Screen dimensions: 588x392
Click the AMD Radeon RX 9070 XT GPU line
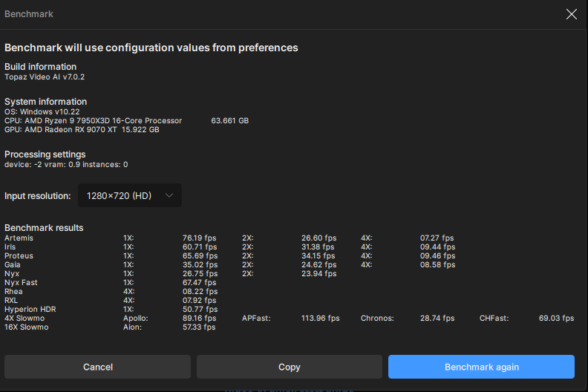coord(82,129)
